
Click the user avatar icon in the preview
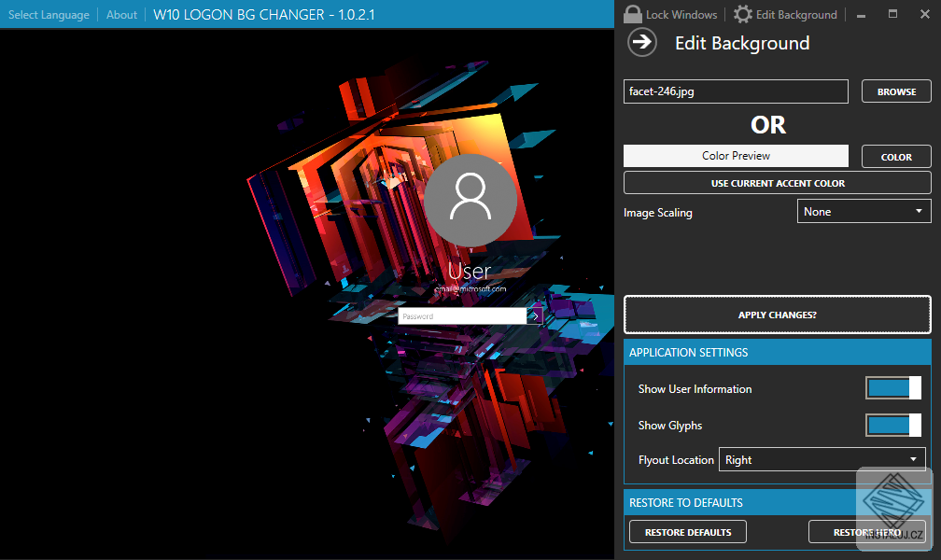pos(470,200)
